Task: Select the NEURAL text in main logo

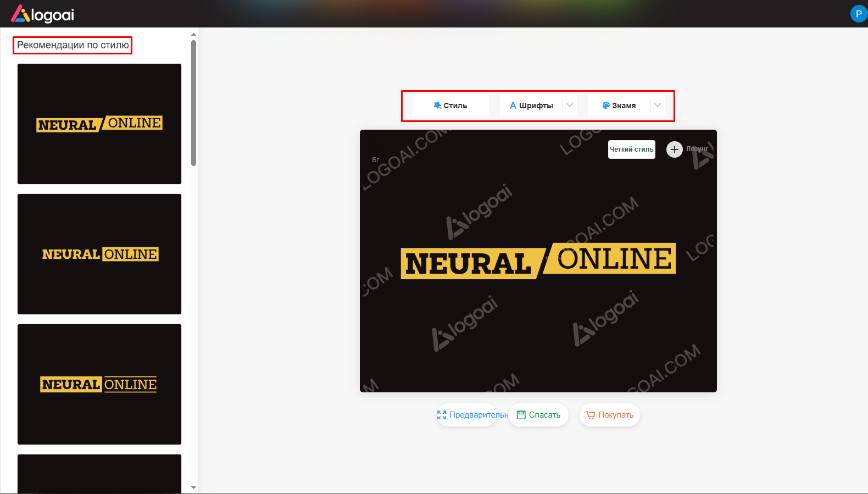Action: (x=469, y=264)
